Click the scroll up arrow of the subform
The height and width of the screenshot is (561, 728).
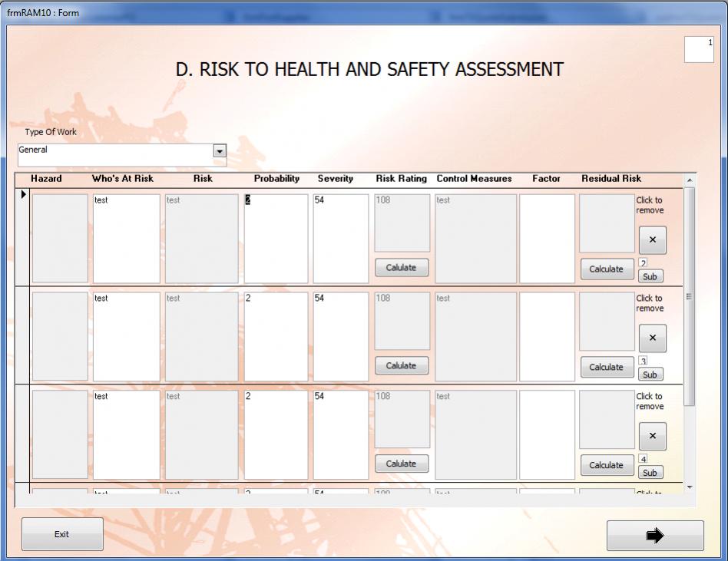coord(690,180)
